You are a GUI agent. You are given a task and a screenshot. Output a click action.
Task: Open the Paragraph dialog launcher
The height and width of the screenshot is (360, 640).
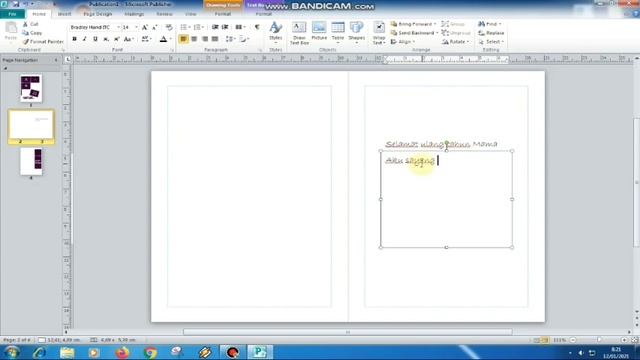coord(260,50)
